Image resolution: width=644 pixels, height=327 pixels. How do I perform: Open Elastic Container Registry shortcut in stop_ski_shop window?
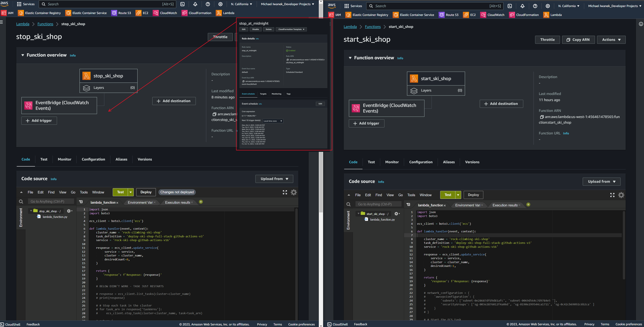[39, 13]
